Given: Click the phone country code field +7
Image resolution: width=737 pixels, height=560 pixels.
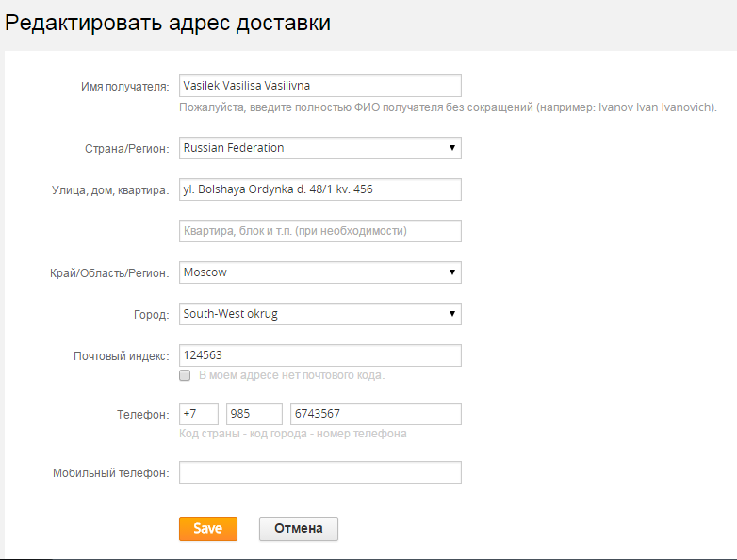Looking at the screenshot, I should (199, 414).
